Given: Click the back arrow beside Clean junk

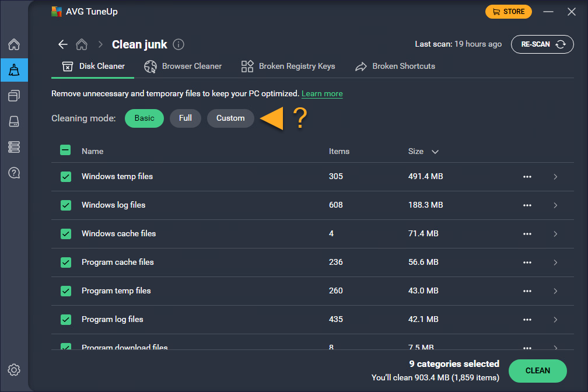Looking at the screenshot, I should coord(63,44).
